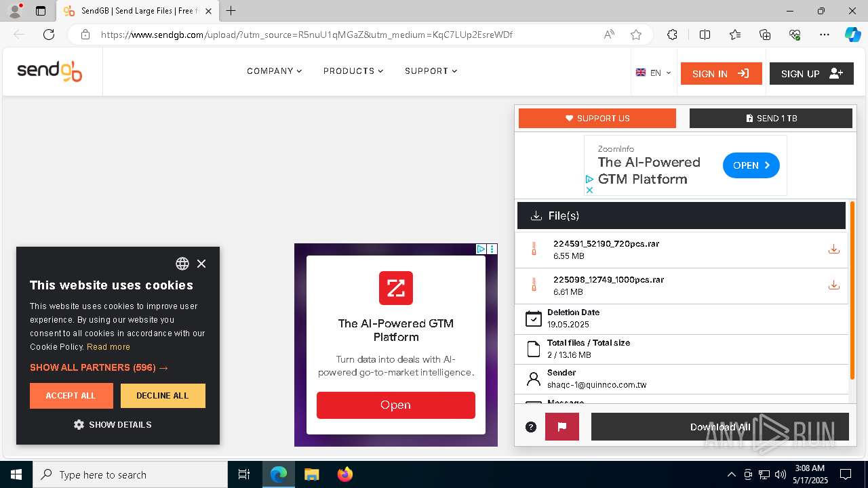Click the address bar URL

pyautogui.click(x=307, y=35)
